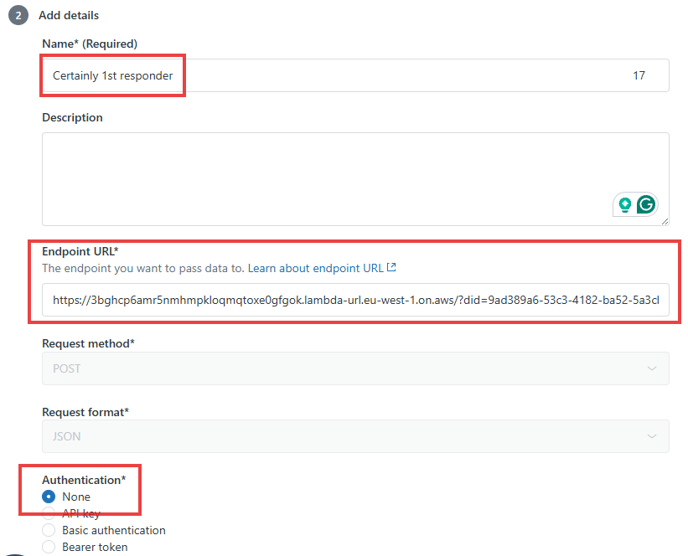Open the Request format JSON dropdown
The width and height of the screenshot is (688, 556).
(x=355, y=436)
